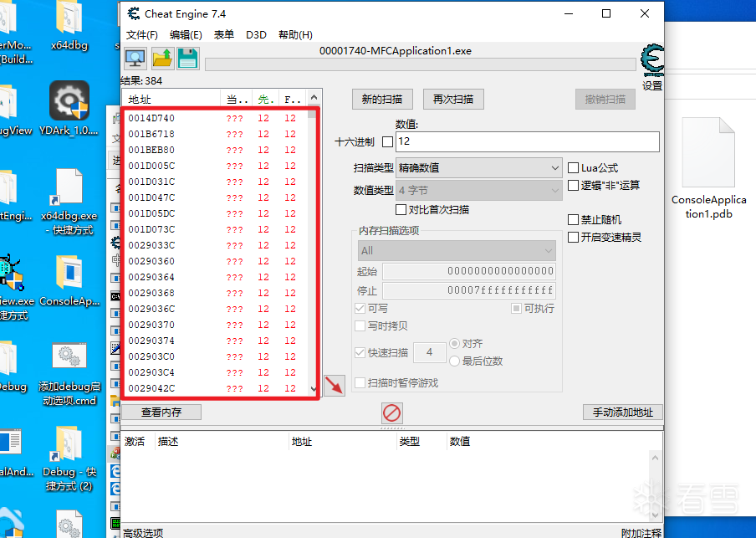This screenshot has height=538, width=756.
Task: Click the 地址 column header in results
Action: coord(172,100)
